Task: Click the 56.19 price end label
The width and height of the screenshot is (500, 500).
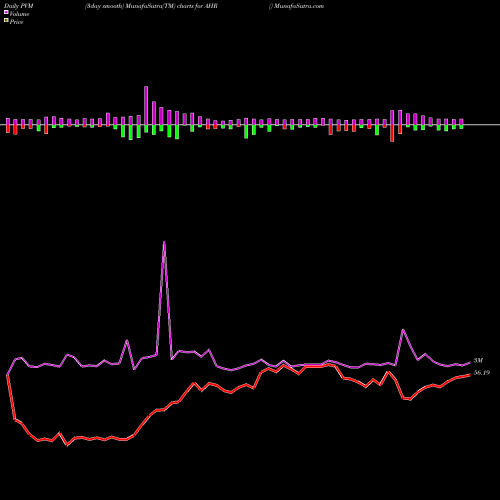Action: click(482, 373)
